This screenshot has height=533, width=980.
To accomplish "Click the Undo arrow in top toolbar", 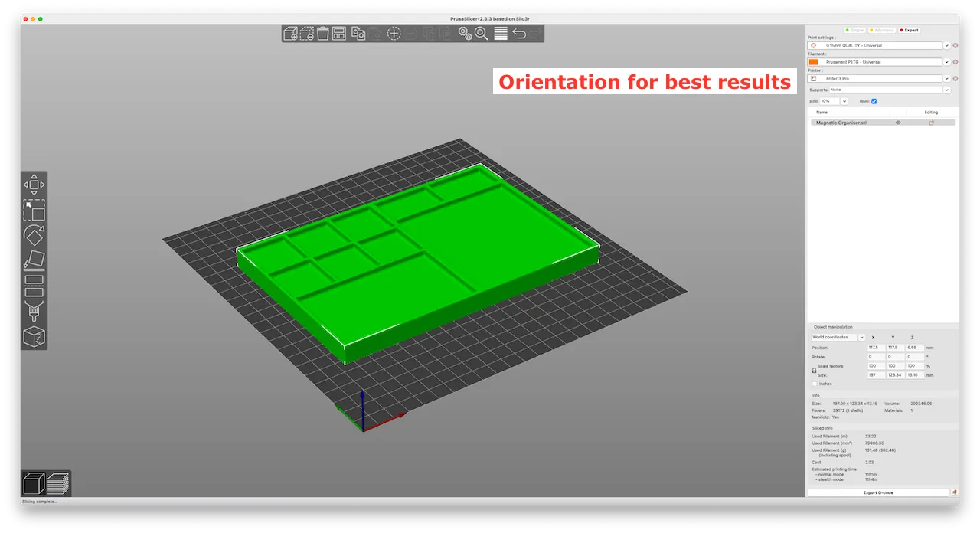I will click(x=519, y=33).
